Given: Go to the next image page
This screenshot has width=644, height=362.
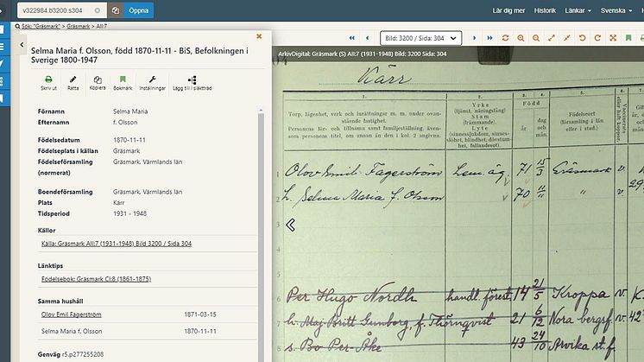Looking at the screenshot, I should 475,38.
